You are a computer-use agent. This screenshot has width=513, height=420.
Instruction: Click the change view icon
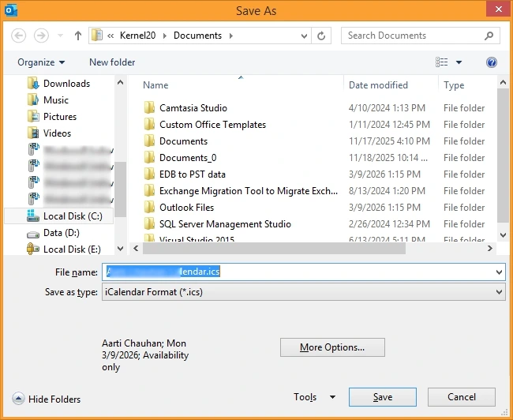pyautogui.click(x=442, y=62)
